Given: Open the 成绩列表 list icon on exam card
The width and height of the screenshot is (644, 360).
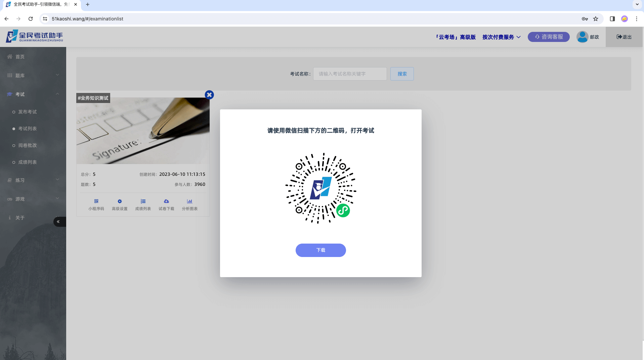Looking at the screenshot, I should (143, 201).
